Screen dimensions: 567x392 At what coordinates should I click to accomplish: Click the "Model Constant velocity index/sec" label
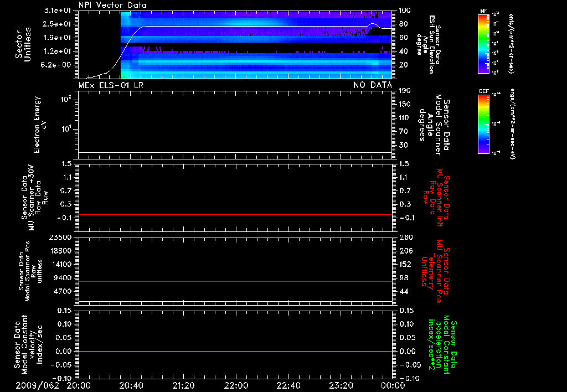(x=32, y=343)
